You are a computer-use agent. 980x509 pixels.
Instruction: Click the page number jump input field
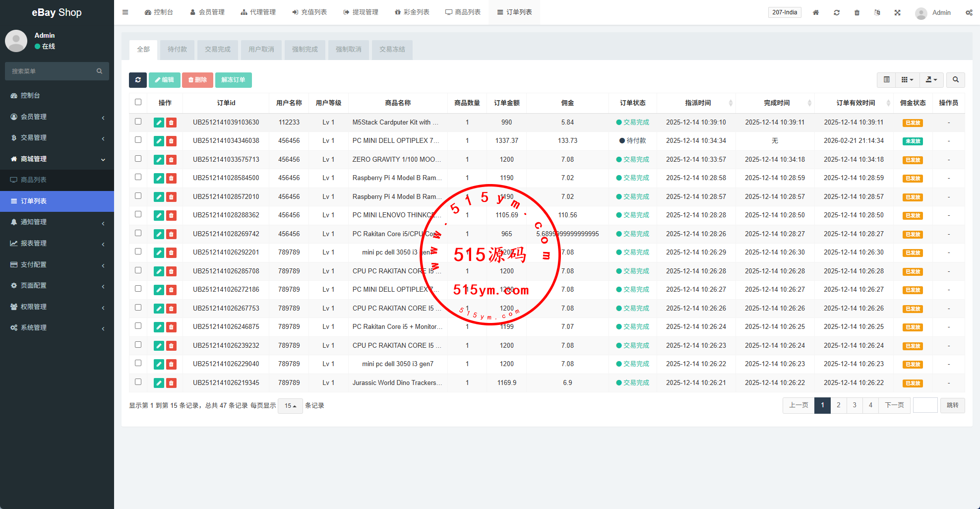click(925, 405)
